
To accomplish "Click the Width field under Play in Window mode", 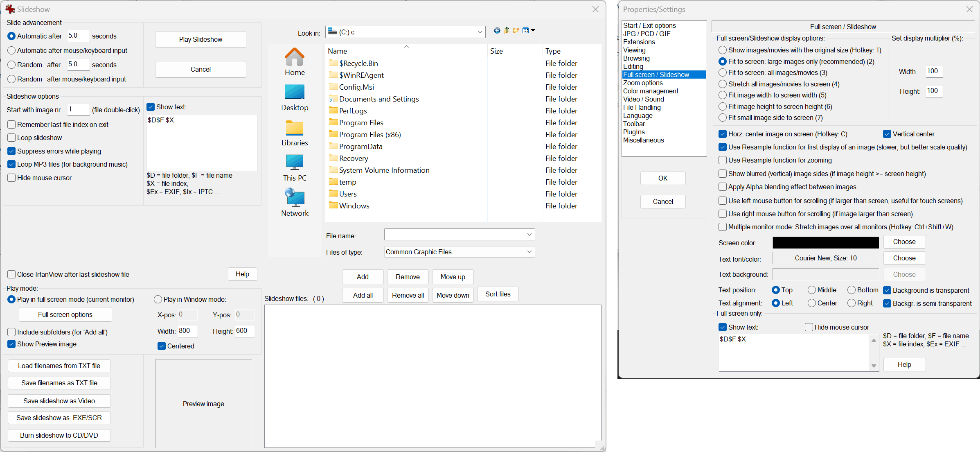I will coord(187,331).
